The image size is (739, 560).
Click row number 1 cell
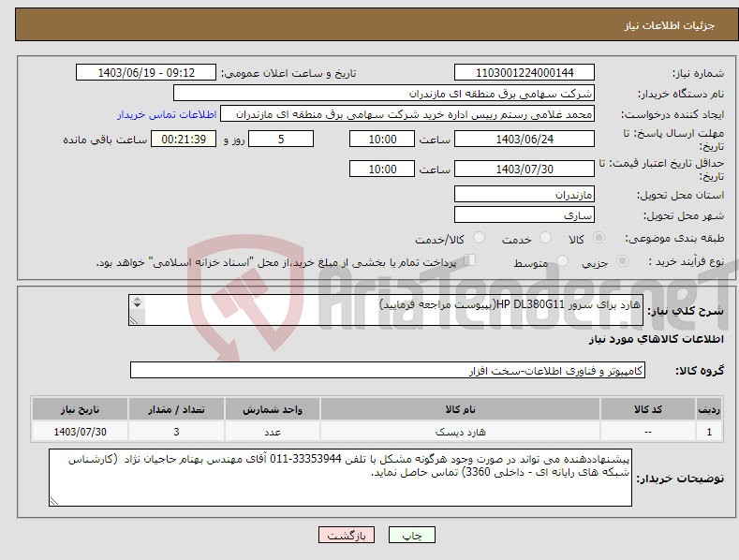point(709,432)
